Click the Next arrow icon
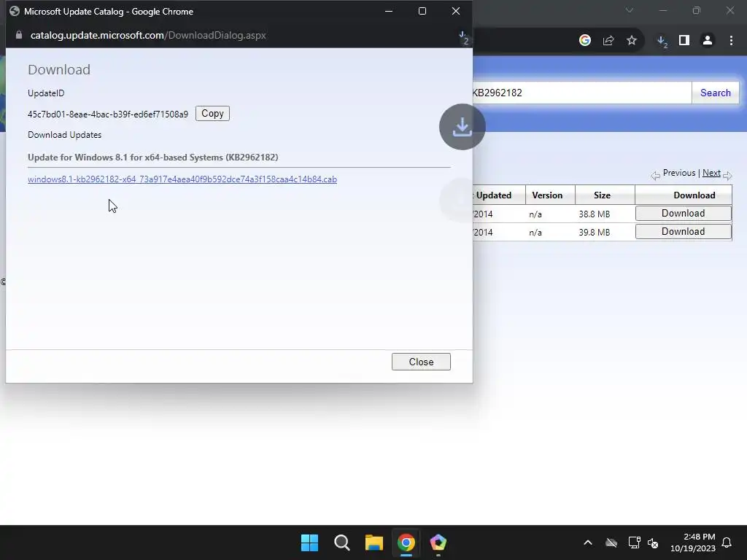This screenshot has width=747, height=560. point(727,176)
